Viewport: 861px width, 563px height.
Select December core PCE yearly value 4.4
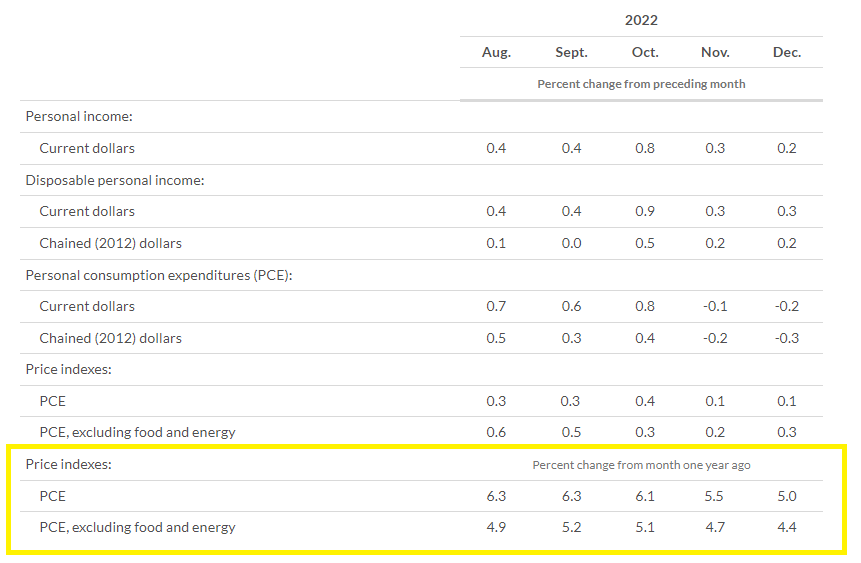click(787, 527)
